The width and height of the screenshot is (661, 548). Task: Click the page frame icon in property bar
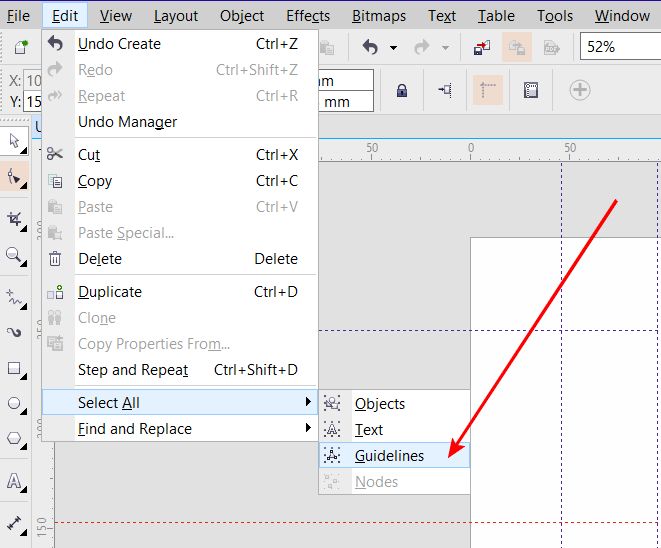(531, 90)
